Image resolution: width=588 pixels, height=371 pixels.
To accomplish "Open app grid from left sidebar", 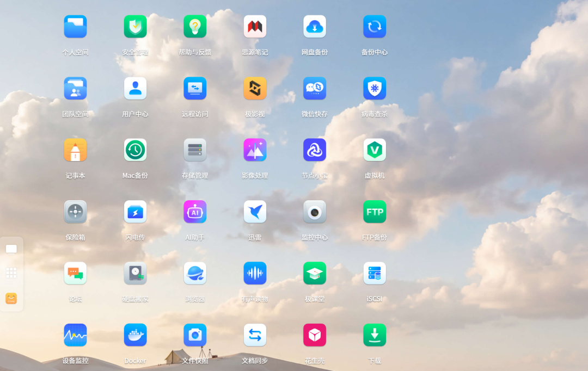I will [x=11, y=273].
